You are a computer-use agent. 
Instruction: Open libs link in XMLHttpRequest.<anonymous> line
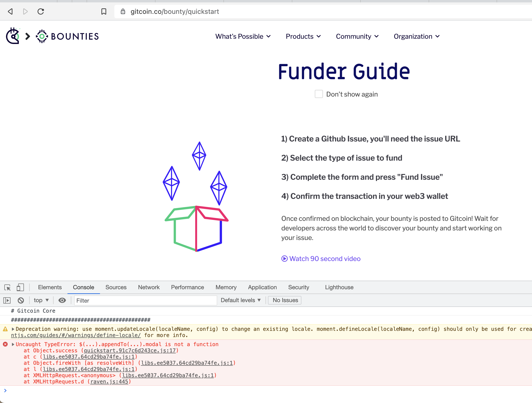(168, 375)
